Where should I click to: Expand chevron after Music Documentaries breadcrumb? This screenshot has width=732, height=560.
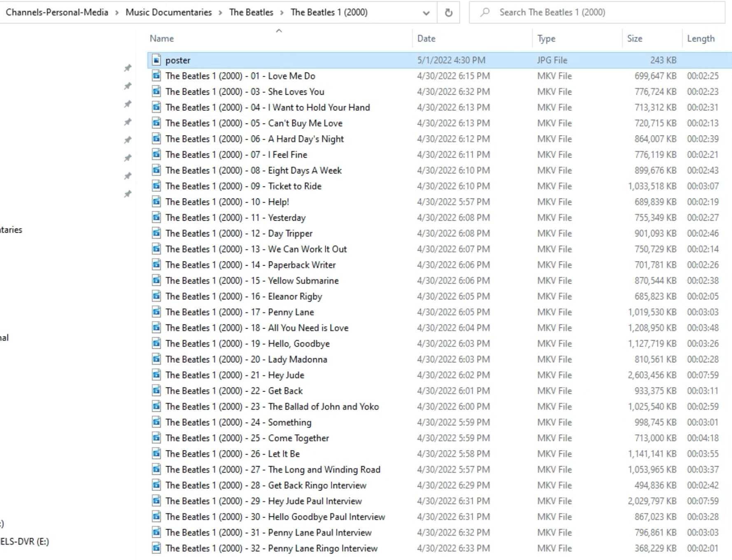[221, 13]
